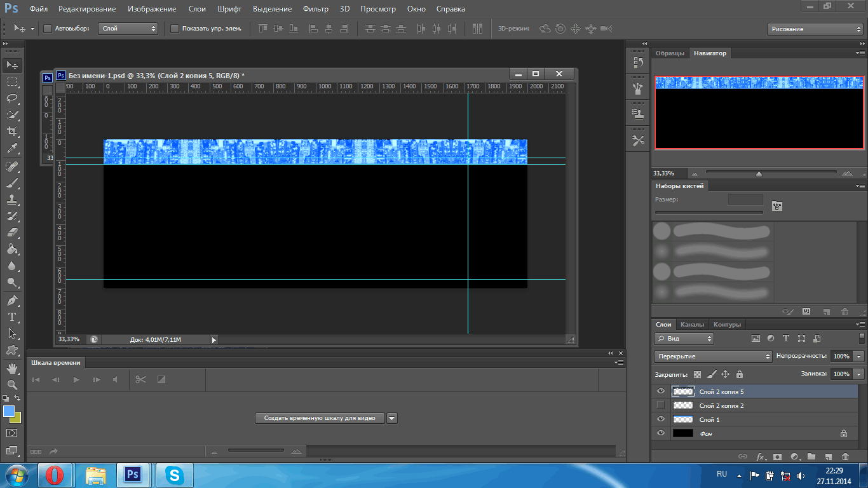Select the Zoom tool in toolbar
Viewport: 868px width, 488px height.
coord(11,385)
